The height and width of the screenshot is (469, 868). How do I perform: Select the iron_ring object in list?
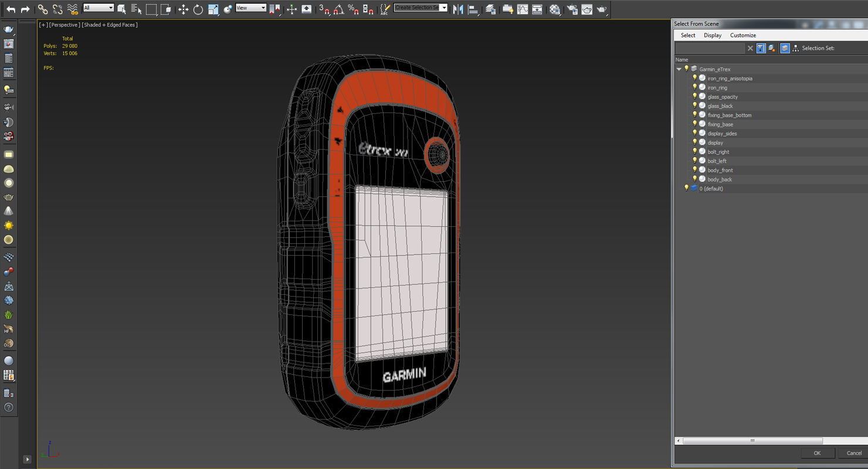[x=717, y=88]
